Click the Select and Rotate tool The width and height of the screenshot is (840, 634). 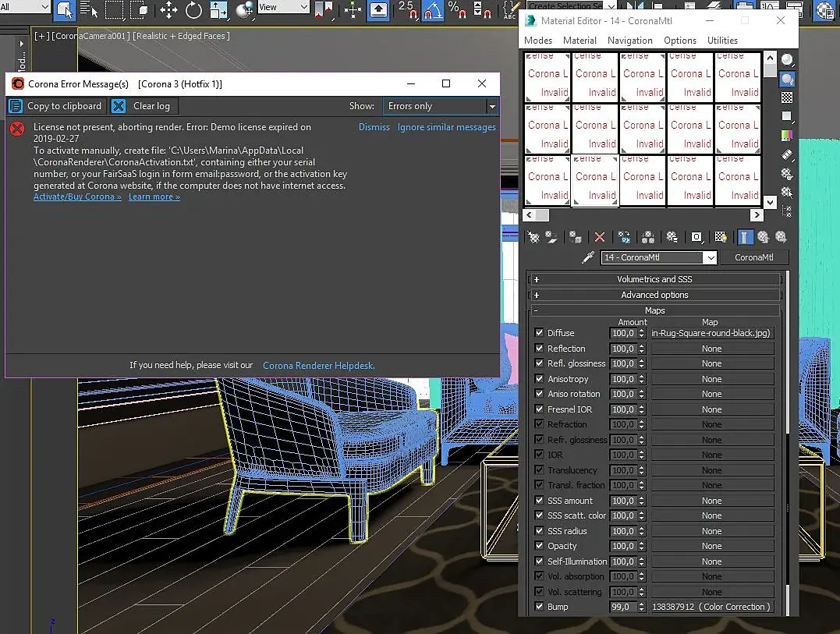pyautogui.click(x=193, y=10)
